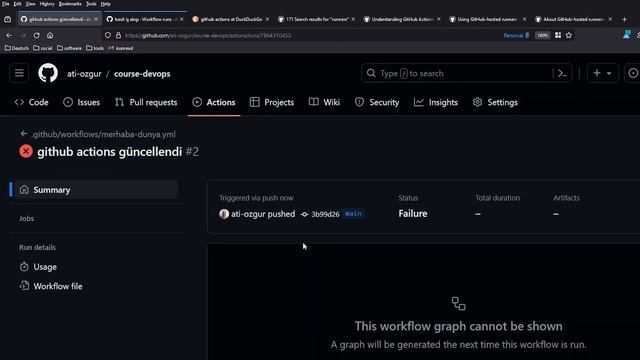The image size is (640, 360).
Task: Open the Tools menu
Action: [91, 4]
